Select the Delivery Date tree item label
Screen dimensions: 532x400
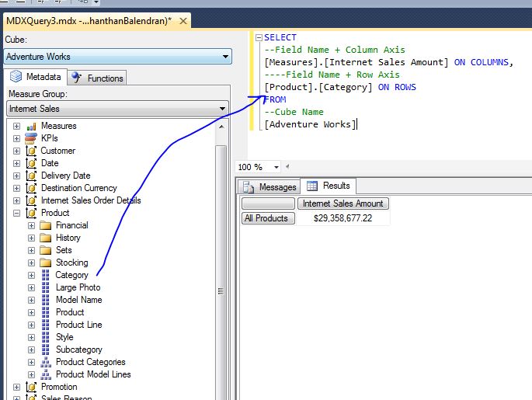(66, 176)
